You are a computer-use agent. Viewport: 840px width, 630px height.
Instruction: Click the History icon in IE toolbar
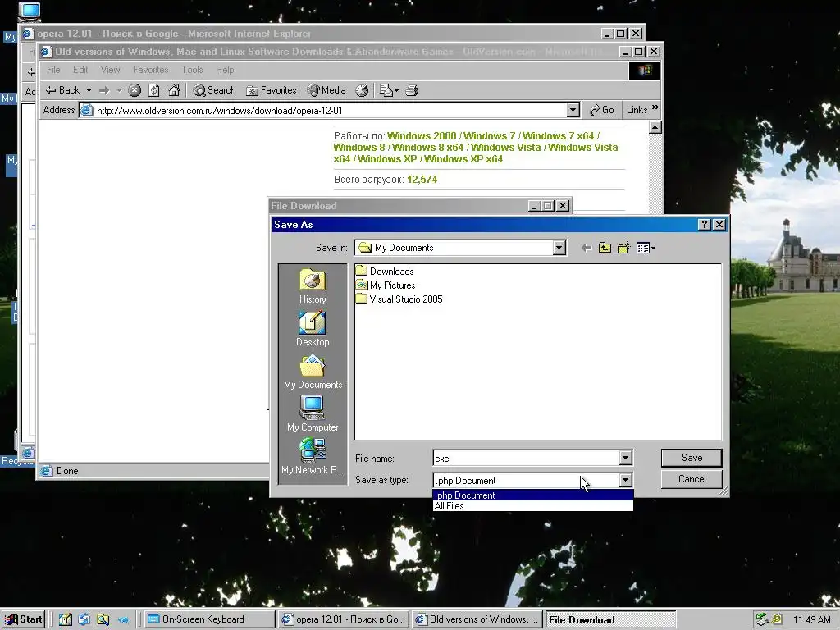point(362,90)
